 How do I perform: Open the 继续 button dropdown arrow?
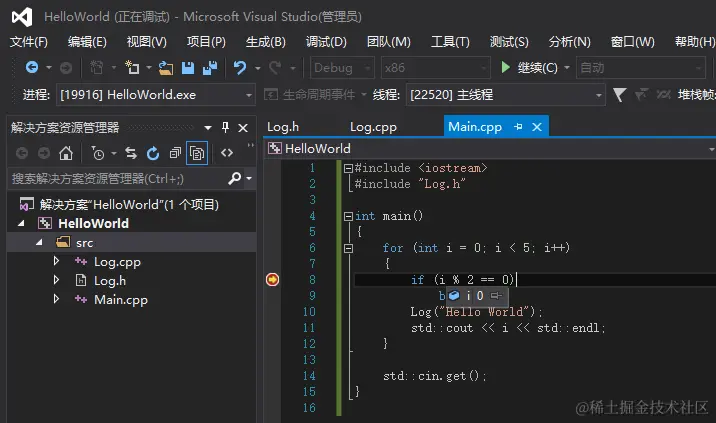(x=567, y=68)
